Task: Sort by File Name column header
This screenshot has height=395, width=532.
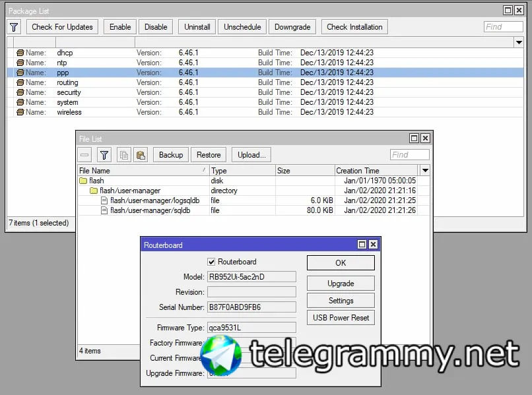Action: pos(143,171)
